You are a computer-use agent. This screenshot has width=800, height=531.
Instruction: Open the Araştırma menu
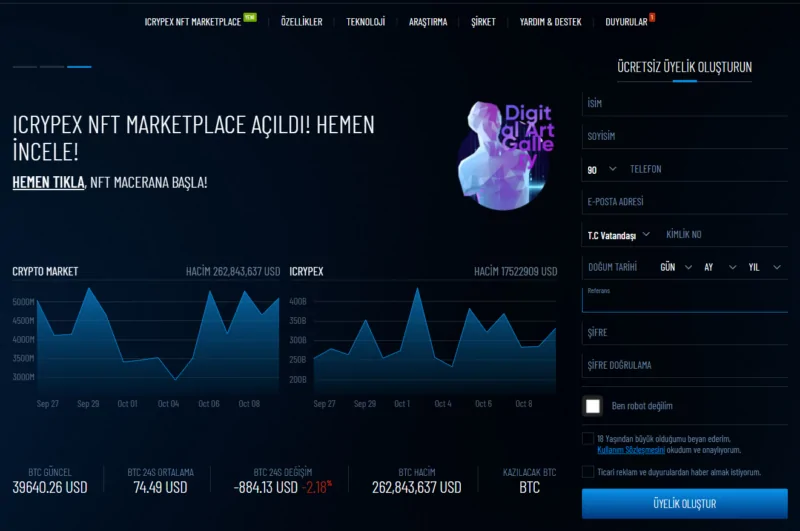(x=428, y=22)
